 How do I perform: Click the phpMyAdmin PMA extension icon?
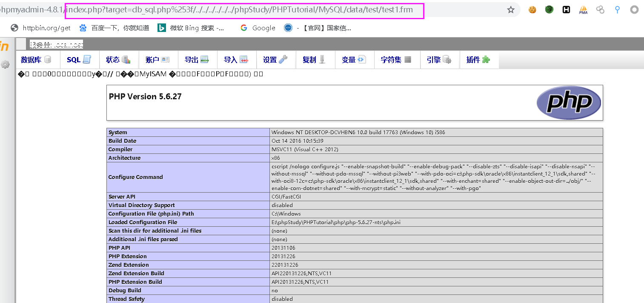(583, 9)
